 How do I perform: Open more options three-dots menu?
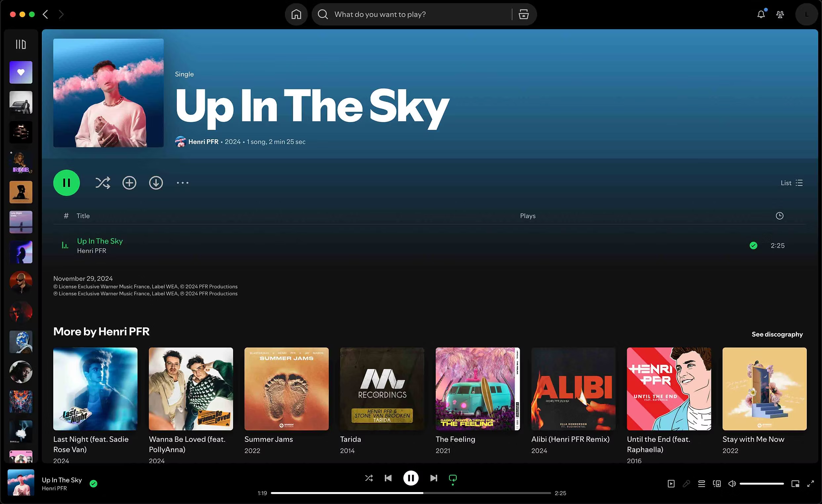pos(183,183)
